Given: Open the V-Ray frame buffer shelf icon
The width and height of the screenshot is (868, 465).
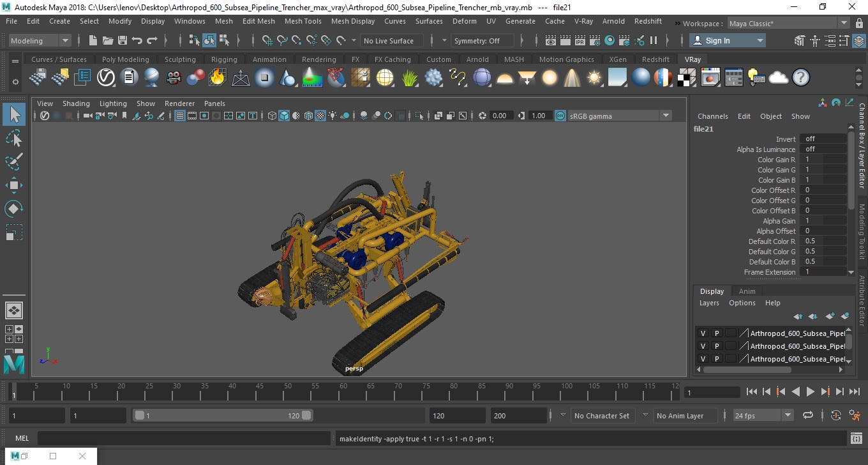Looking at the screenshot, I should [x=710, y=78].
